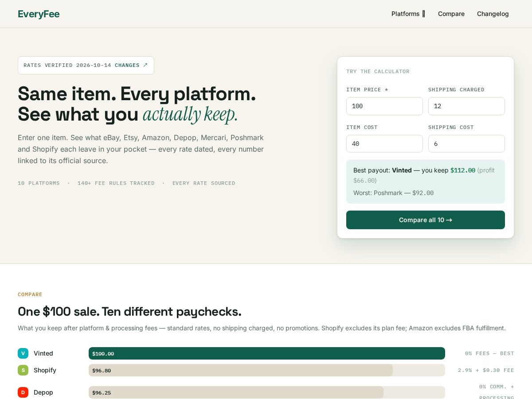
Task: Select the Shopify platform name
Action: (x=45, y=370)
